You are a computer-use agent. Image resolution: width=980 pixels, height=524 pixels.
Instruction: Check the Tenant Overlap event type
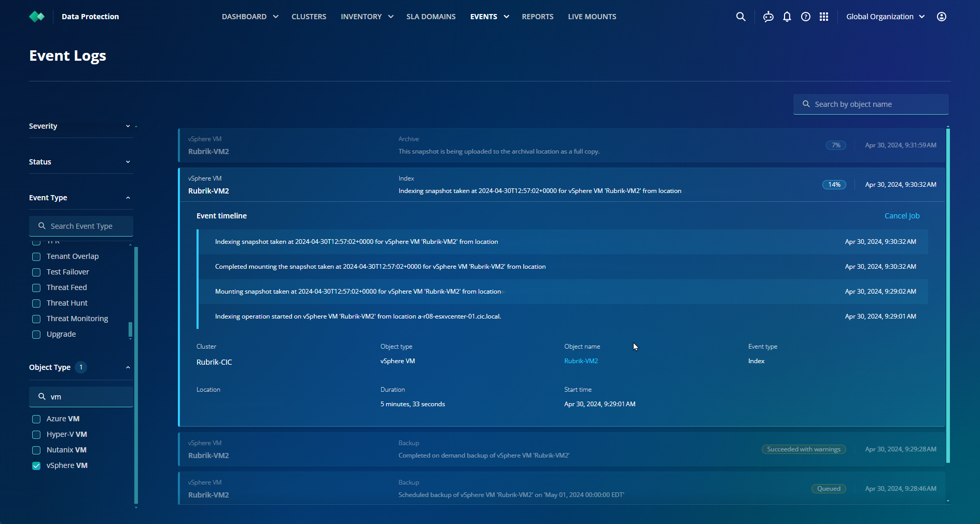click(36, 257)
